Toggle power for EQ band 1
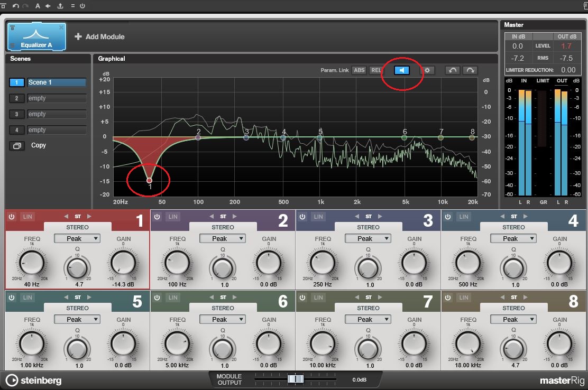Image resolution: width=588 pixels, height=390 pixels. point(12,217)
